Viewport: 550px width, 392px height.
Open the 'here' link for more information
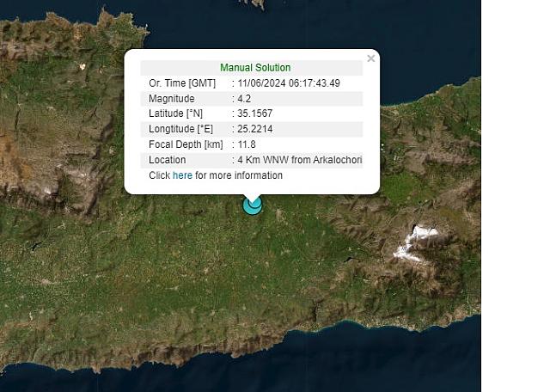point(182,175)
